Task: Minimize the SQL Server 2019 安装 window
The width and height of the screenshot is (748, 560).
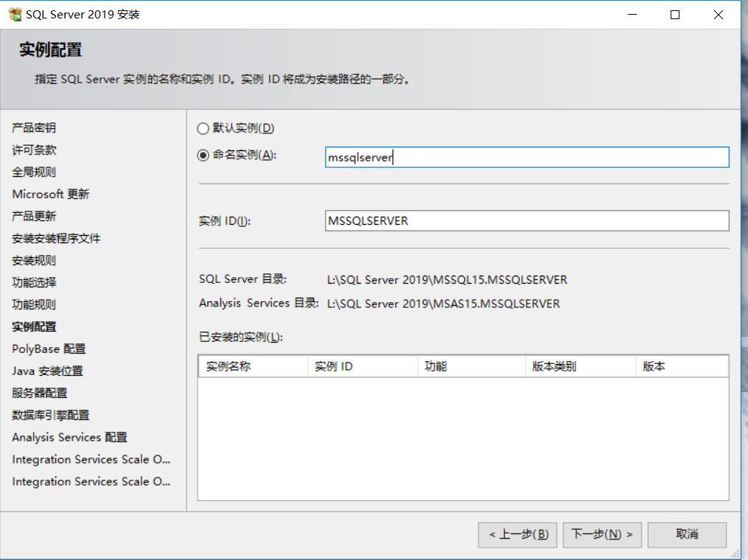Action: tap(632, 14)
